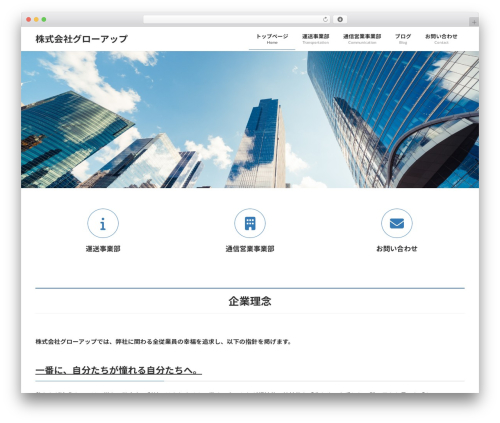Click the circular info icon above 運送事業部

point(103,223)
